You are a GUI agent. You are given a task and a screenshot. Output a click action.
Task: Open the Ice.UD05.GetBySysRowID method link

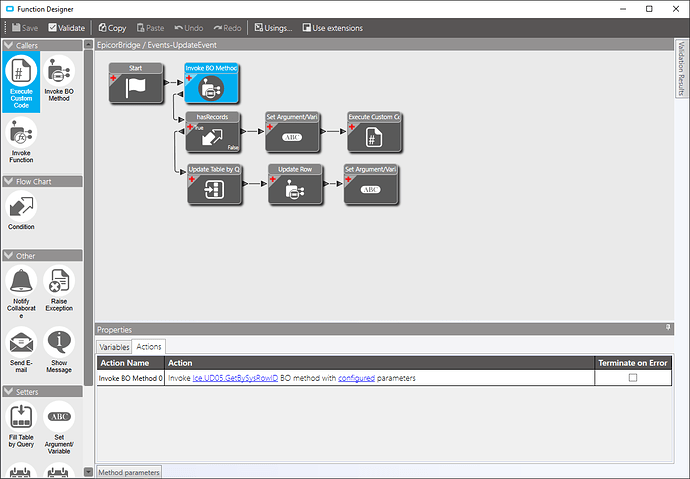[x=235, y=378]
